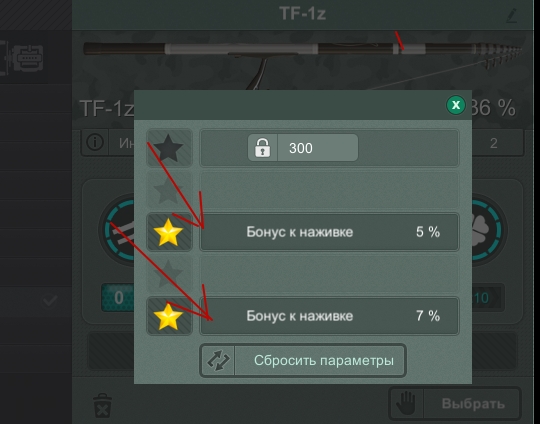540x424 pixels.
Task: Toggle the gold star for 7 % bonus
Action: pos(168,316)
